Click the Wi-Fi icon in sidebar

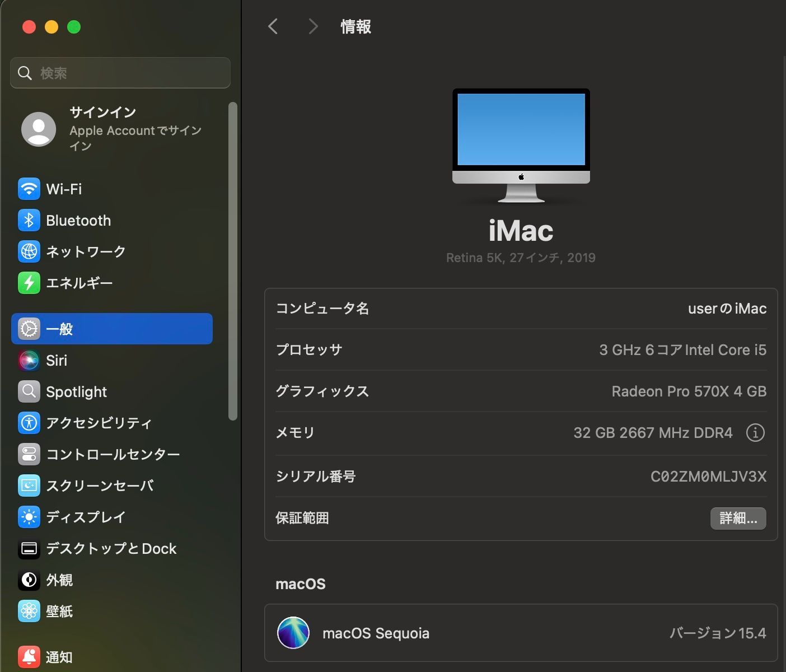tap(29, 189)
